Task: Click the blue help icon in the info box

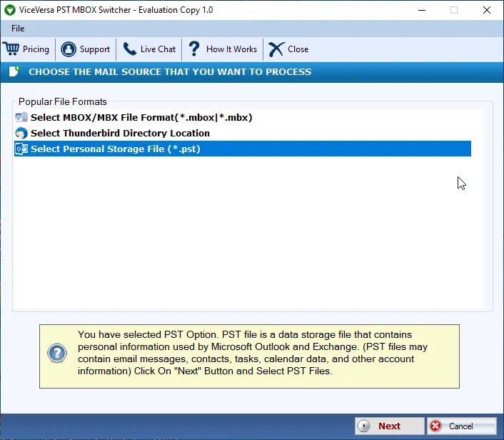Action: click(x=57, y=353)
